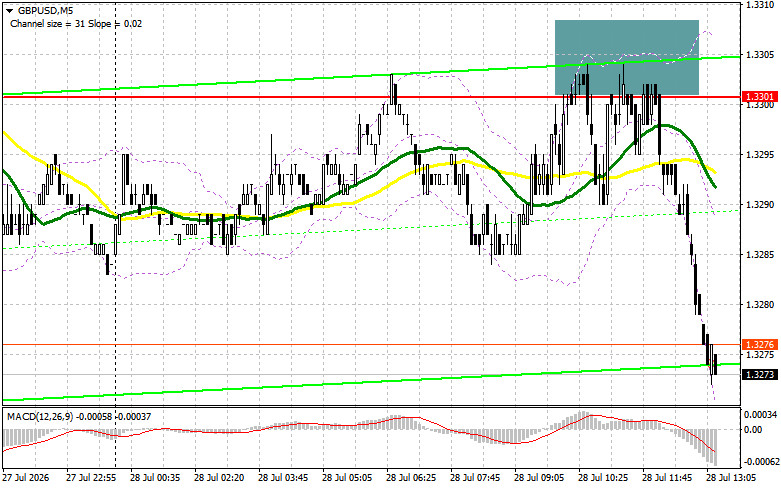The image size is (781, 489).
Task: Click the red 1.3301 price label
Action: (x=759, y=97)
